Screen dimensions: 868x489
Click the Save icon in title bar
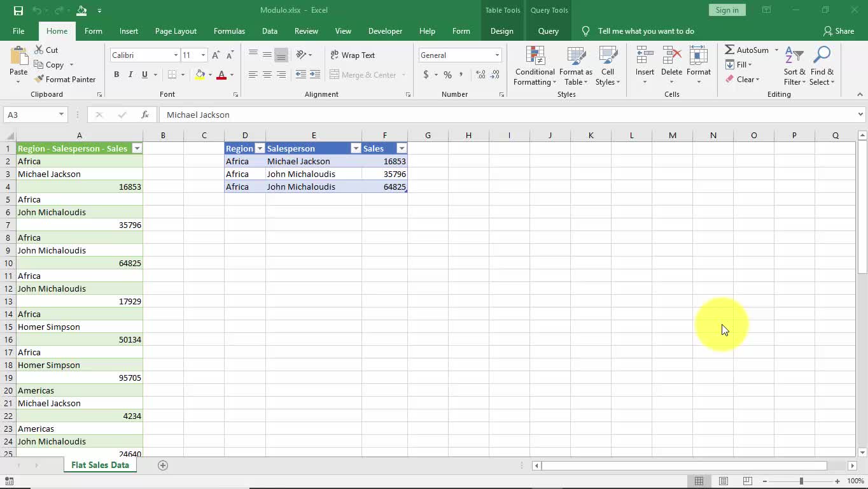[x=18, y=10]
